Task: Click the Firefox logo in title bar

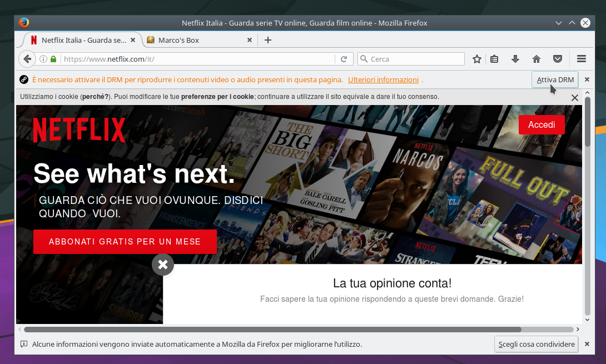Action: pyautogui.click(x=24, y=22)
